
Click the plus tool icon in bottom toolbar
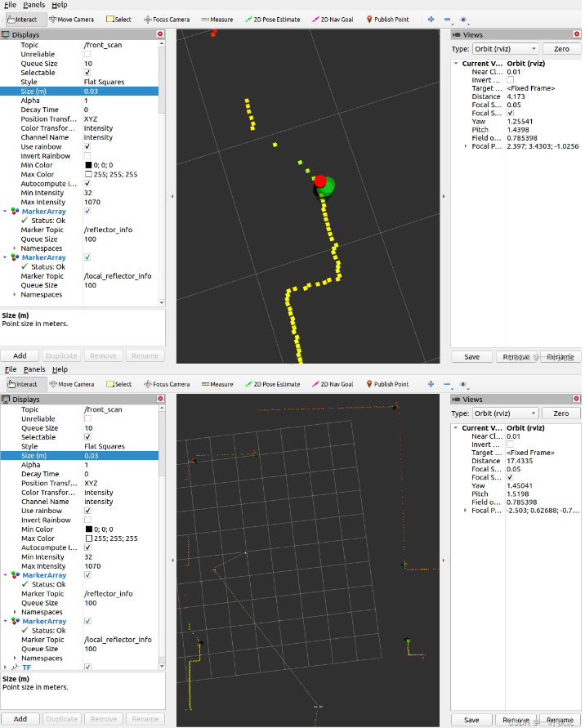coord(431,384)
